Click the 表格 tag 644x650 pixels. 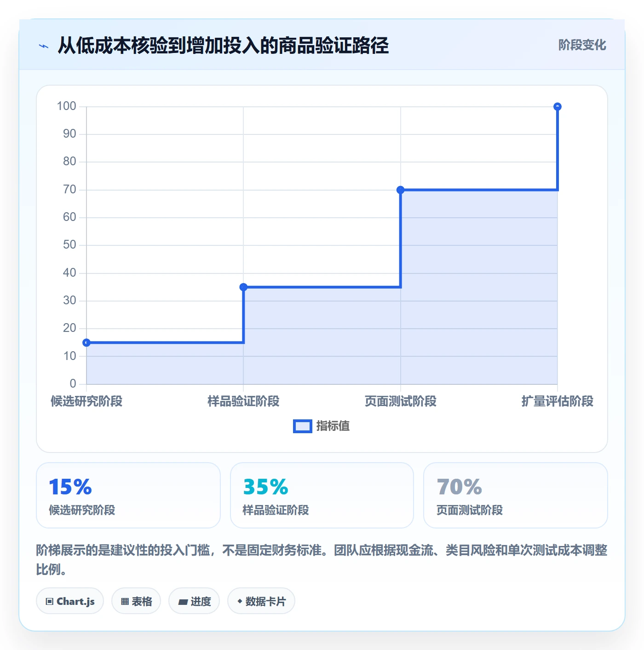pyautogui.click(x=136, y=601)
